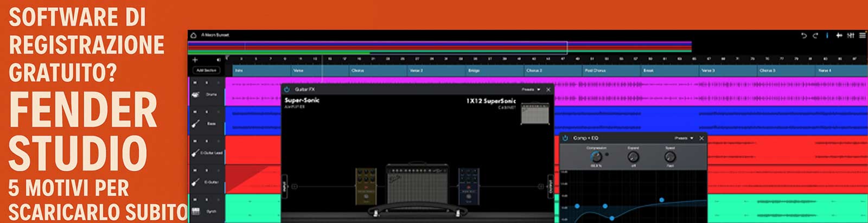Select the Synth track keyboard icon
The height and width of the screenshot is (223, 868).
tap(195, 211)
